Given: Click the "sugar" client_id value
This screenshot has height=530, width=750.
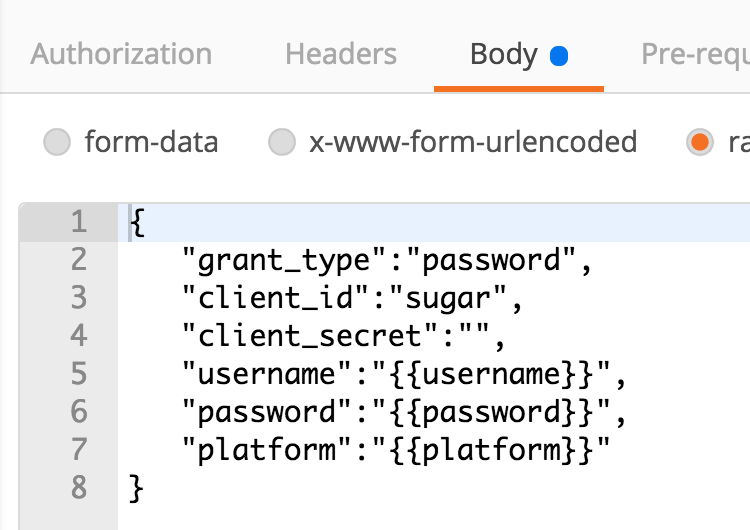Looking at the screenshot, I should pyautogui.click(x=445, y=298).
